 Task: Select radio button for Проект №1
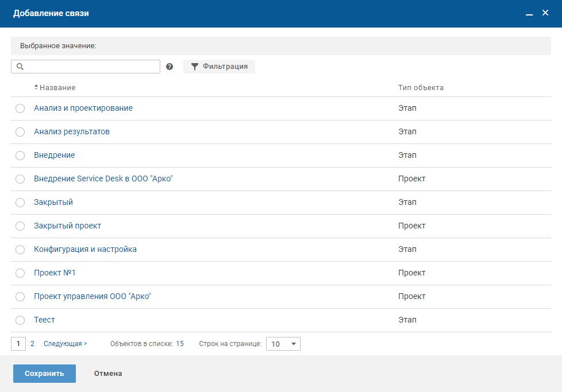(x=20, y=273)
